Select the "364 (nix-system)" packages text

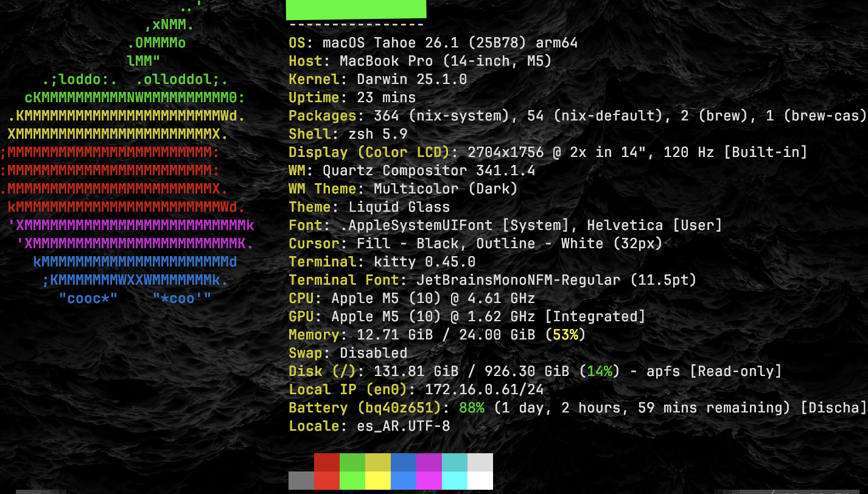(x=442, y=116)
